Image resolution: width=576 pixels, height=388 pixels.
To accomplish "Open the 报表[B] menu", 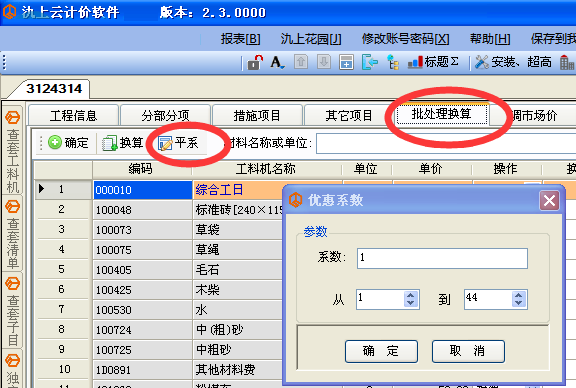I will click(241, 39).
